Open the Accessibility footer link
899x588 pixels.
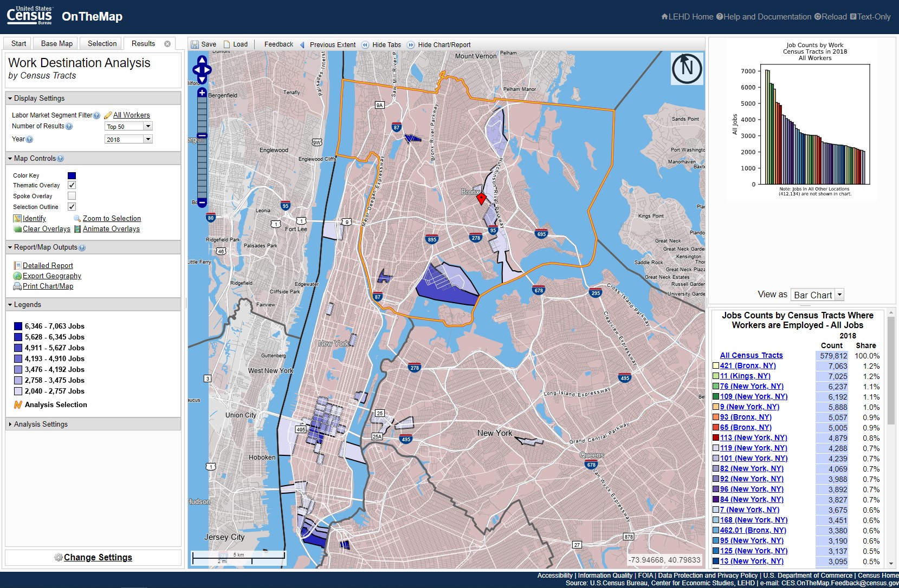click(x=555, y=576)
